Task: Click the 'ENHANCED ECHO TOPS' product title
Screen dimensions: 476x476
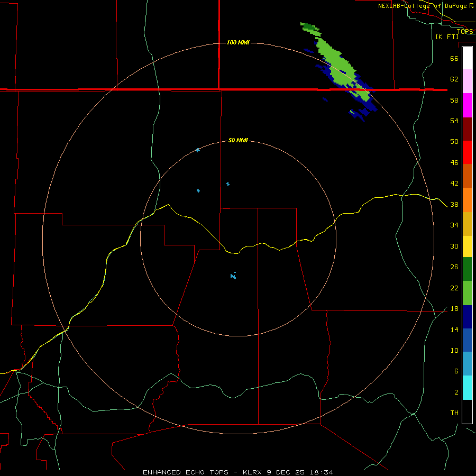Action: [x=186, y=472]
